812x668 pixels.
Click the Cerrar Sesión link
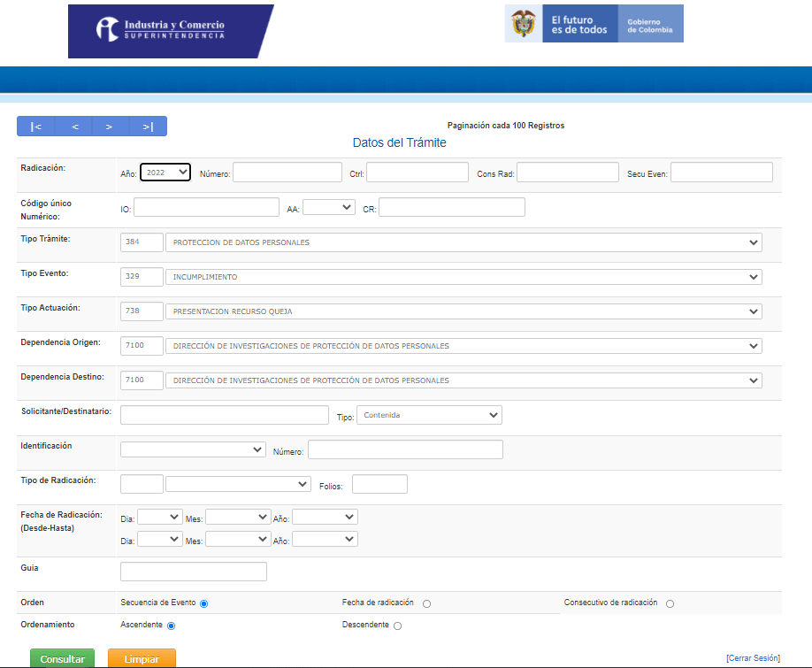tap(753, 658)
